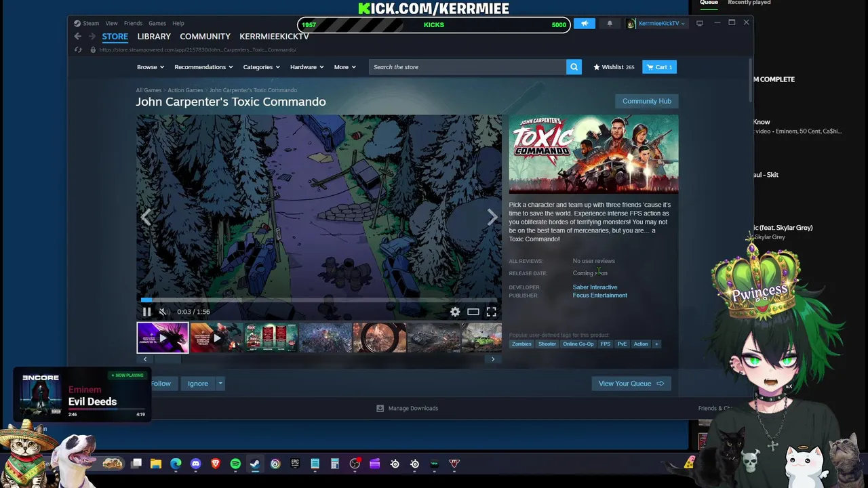Open the Recommendations dropdown

click(203, 67)
